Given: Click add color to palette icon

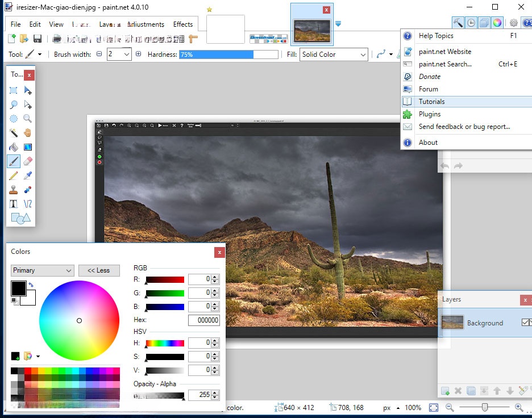Looking at the screenshot, I should point(15,356).
